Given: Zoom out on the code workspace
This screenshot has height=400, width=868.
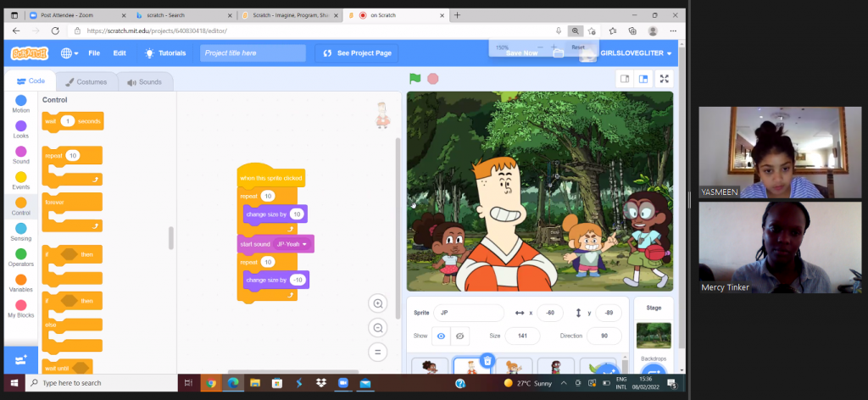Looking at the screenshot, I should tap(378, 327).
